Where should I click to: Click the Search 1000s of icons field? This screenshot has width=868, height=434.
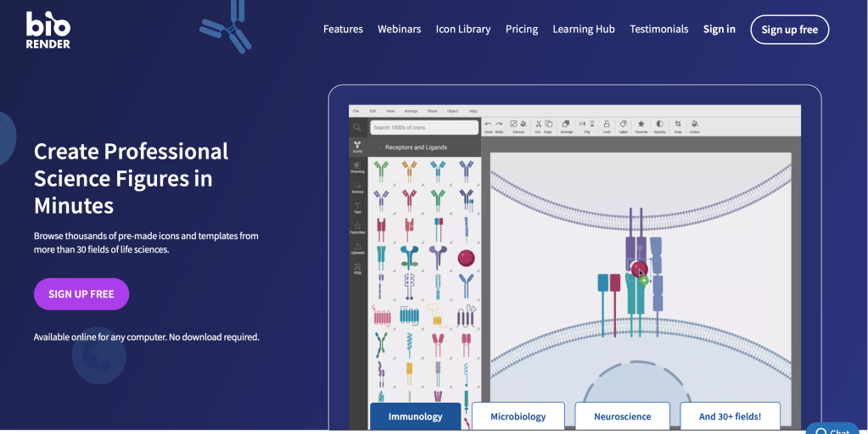[x=425, y=127]
